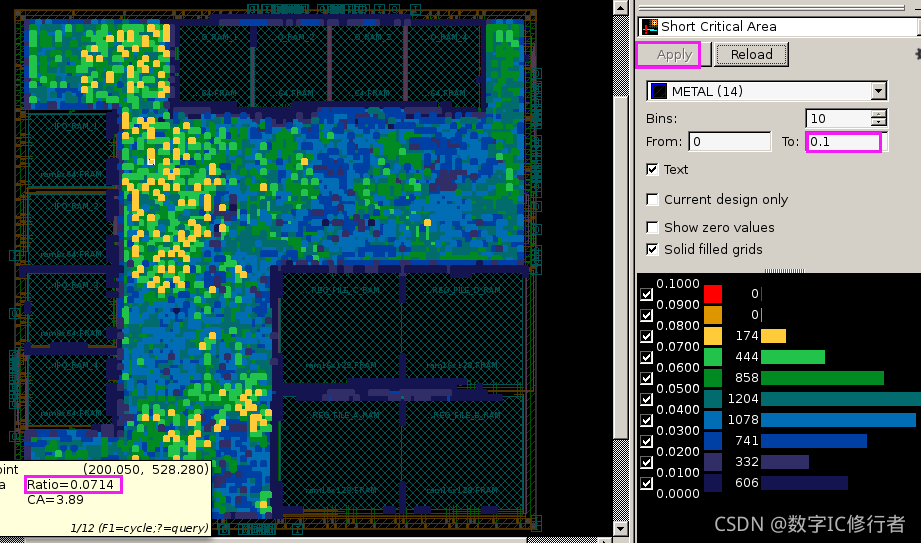Open the METAL (14) layer dropdown
Screen dimensions: 921x543
point(767,91)
